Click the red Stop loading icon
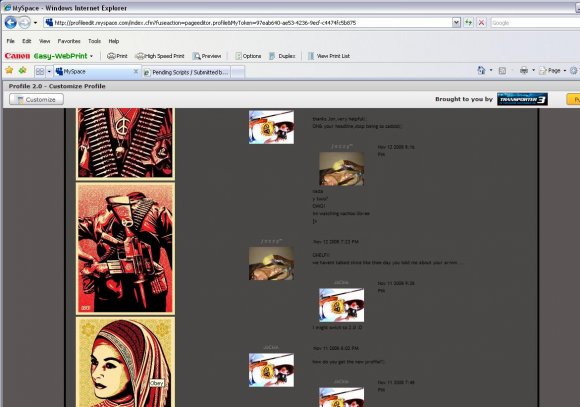 coord(481,23)
